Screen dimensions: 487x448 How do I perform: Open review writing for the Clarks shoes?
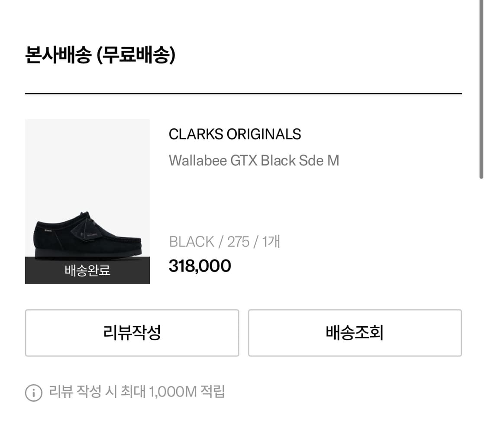pos(132,333)
